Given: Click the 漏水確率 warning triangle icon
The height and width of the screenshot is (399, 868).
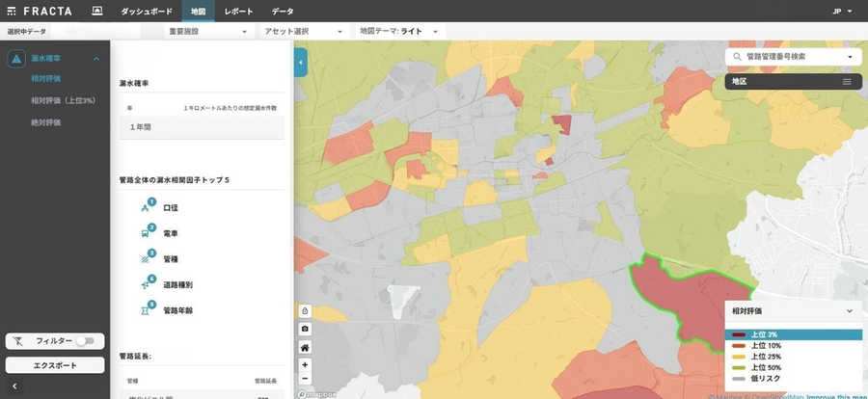Looking at the screenshot, I should click(x=16, y=59).
